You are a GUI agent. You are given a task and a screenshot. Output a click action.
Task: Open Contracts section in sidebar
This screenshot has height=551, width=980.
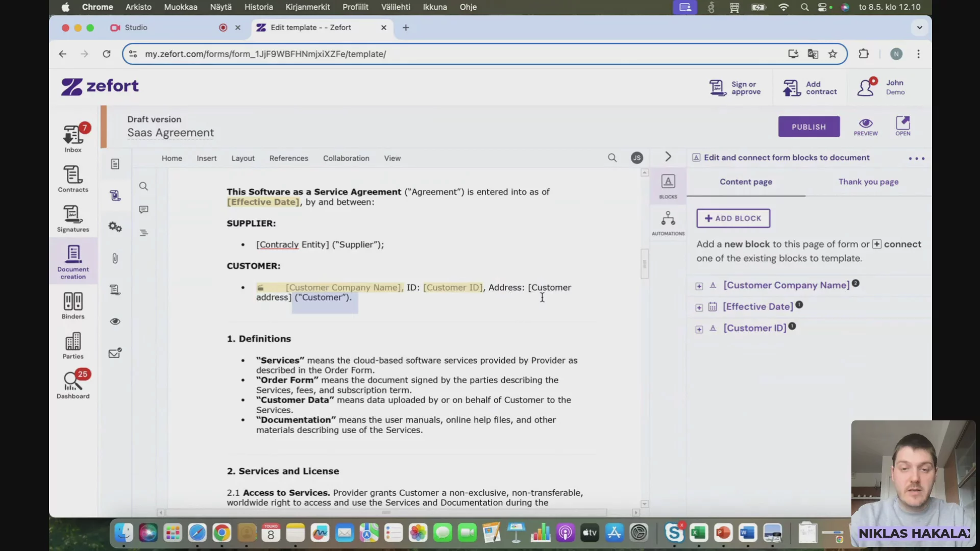73,179
